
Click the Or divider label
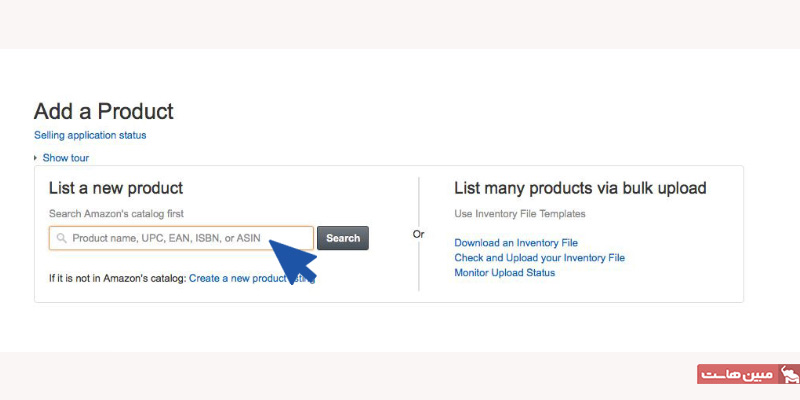pyautogui.click(x=418, y=234)
